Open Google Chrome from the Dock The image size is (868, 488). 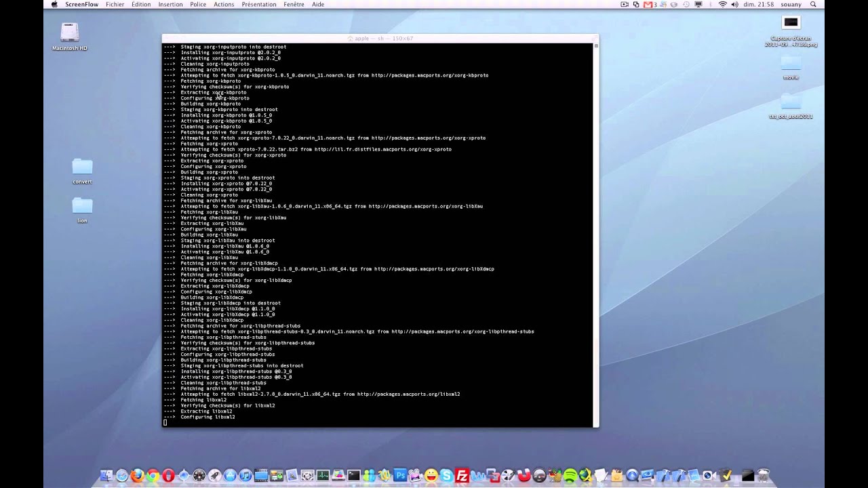click(x=152, y=476)
